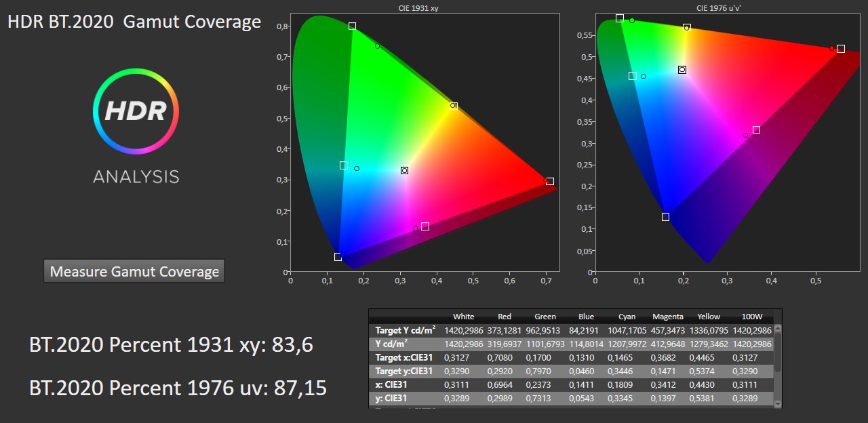
Task: Click the Measure Gamut Coverage button
Action: point(134,271)
